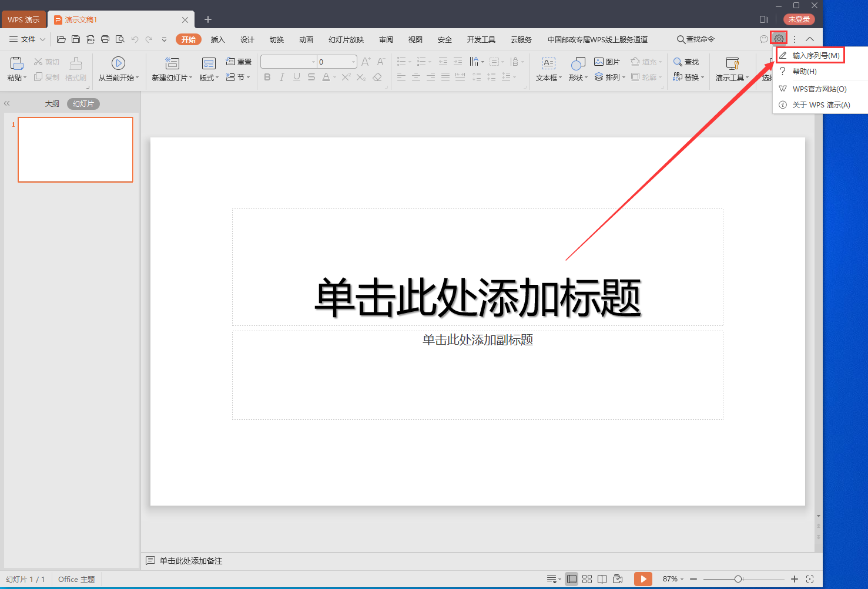The height and width of the screenshot is (589, 868).
Task: Expand the 排列 arrange dropdown
Action: (623, 77)
